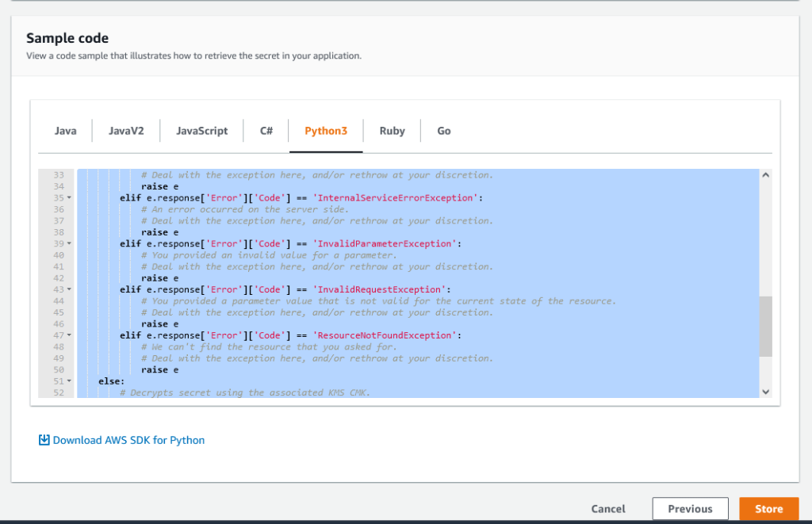Select the C# tab
The image size is (812, 524).
pyautogui.click(x=265, y=130)
